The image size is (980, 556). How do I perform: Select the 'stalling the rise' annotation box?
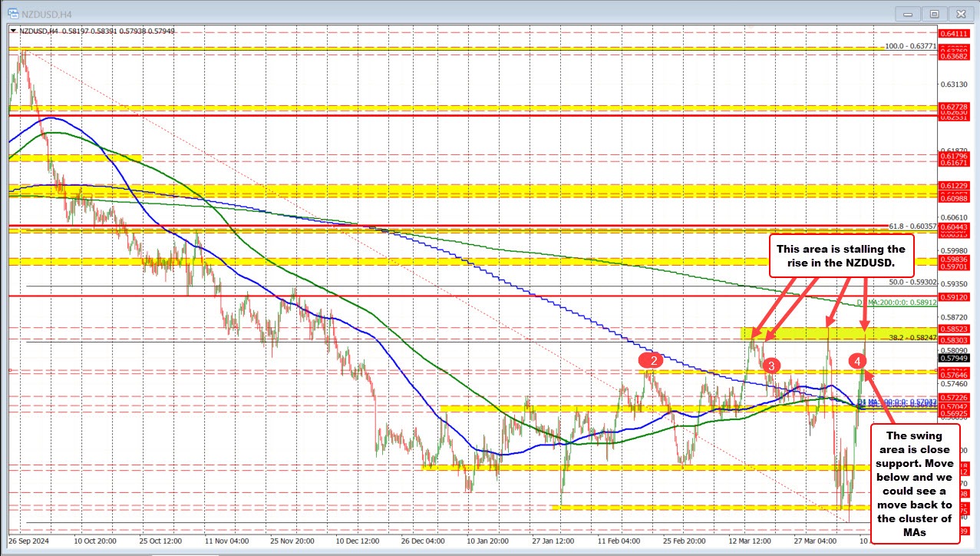[843, 256]
